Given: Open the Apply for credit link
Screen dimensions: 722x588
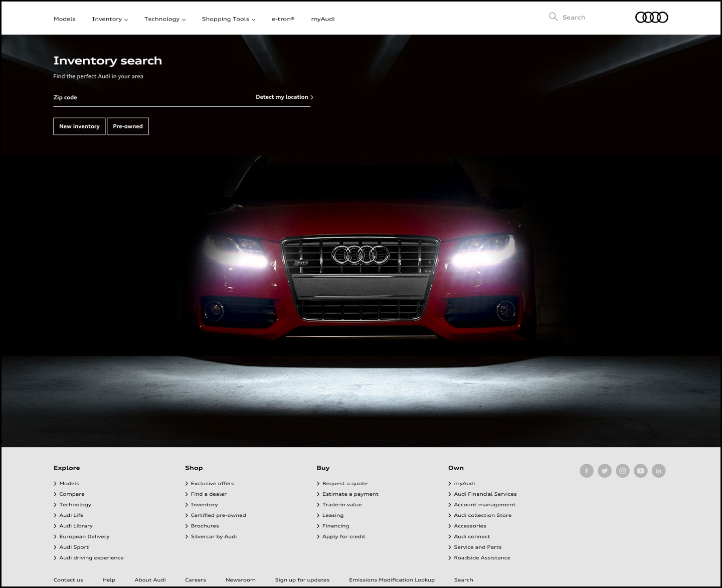Looking at the screenshot, I should tap(343, 536).
